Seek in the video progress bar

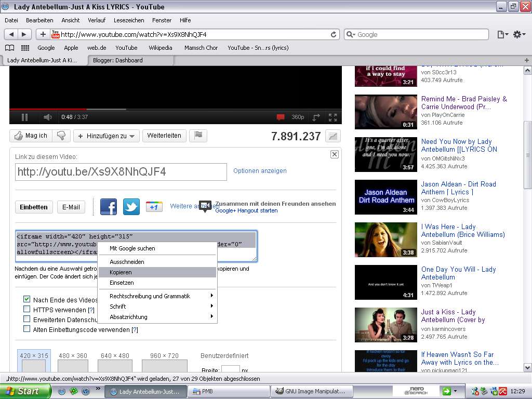click(176, 109)
